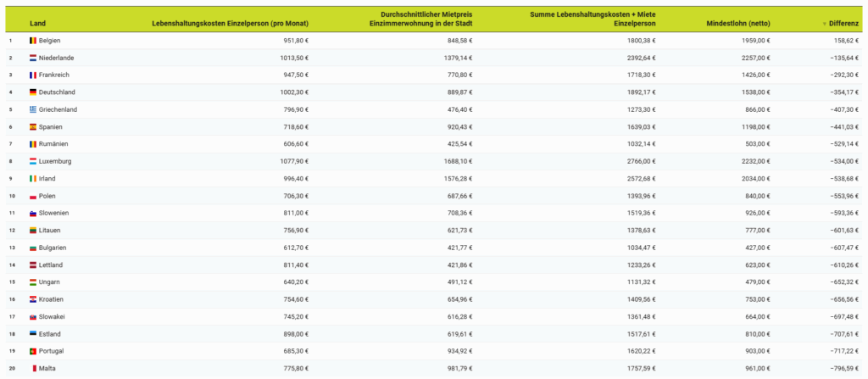This screenshot has height=379, width=868.
Task: Click the Luxembourg flag icon
Action: [33, 161]
